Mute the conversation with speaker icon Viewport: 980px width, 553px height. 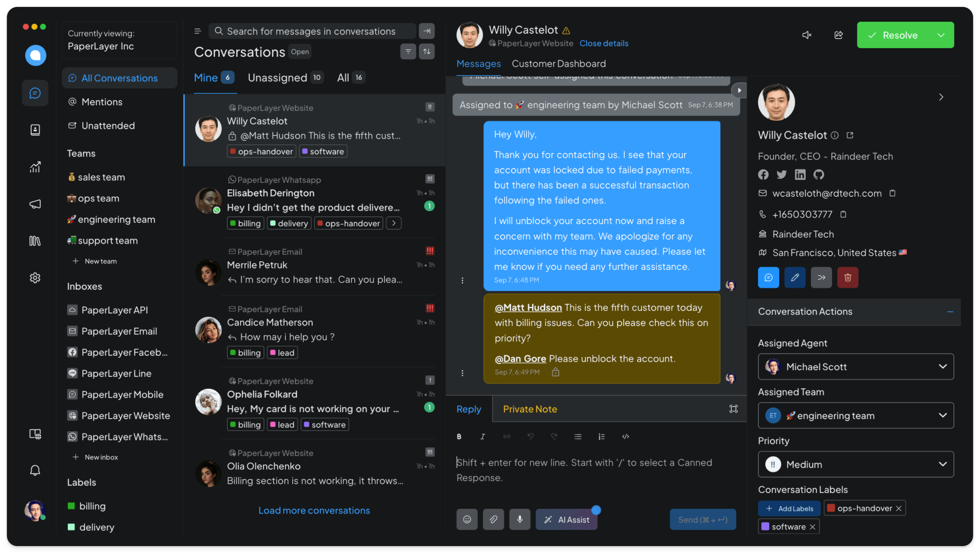(807, 35)
